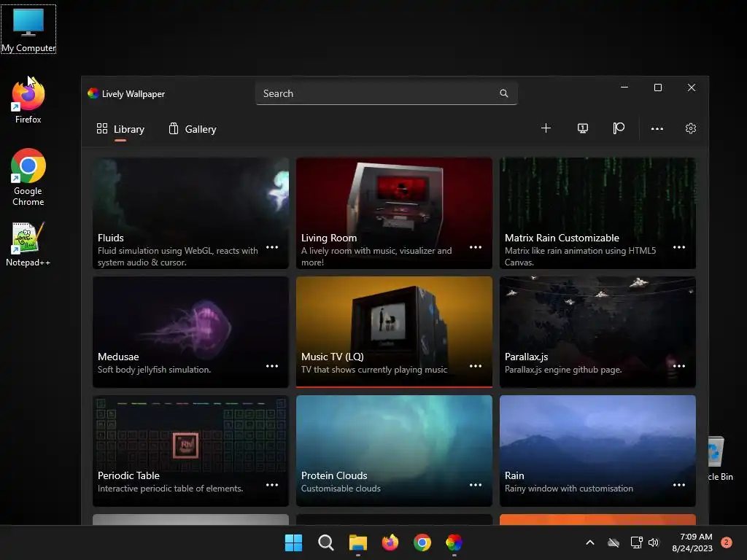Open more options for Rain wallpaper
This screenshot has height=560, width=747.
[x=679, y=485]
